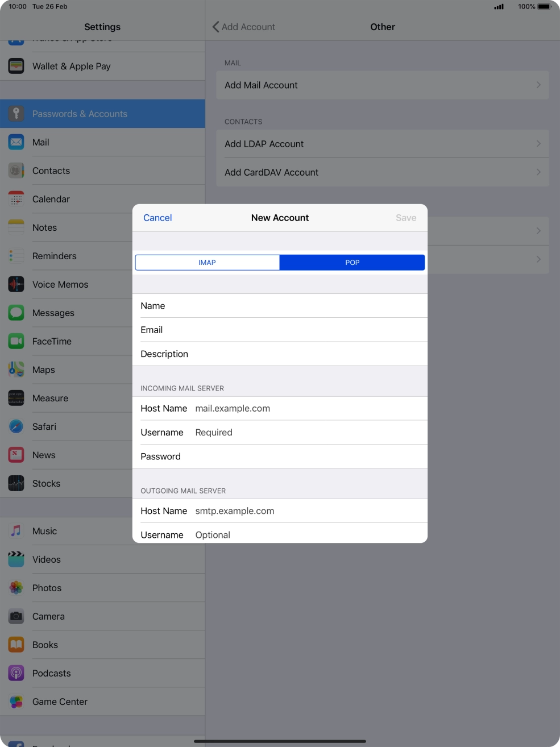This screenshot has height=747, width=560.
Task: Open the Podcasts icon in the sidebar
Action: pos(15,673)
